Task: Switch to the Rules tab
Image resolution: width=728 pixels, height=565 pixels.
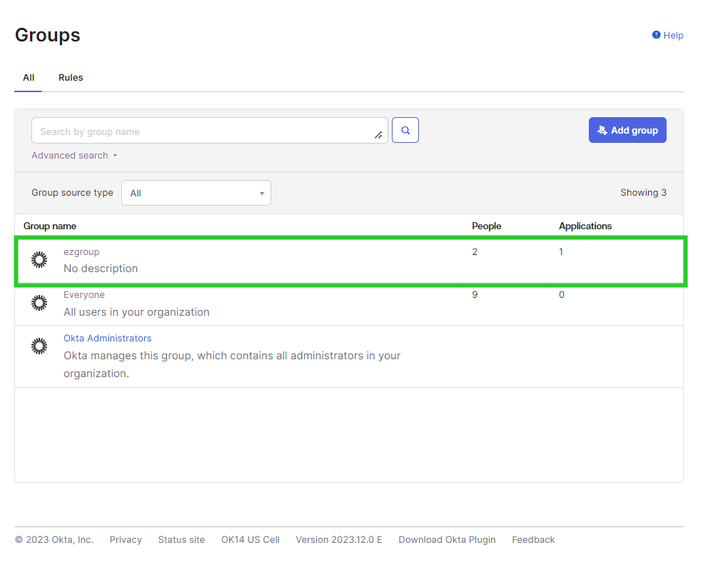Action: point(71,78)
